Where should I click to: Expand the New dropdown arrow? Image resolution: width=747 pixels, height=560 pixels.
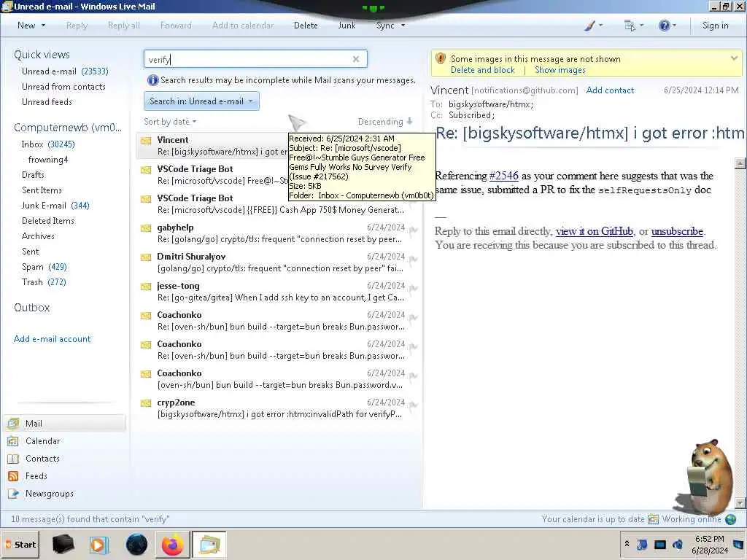43,26
